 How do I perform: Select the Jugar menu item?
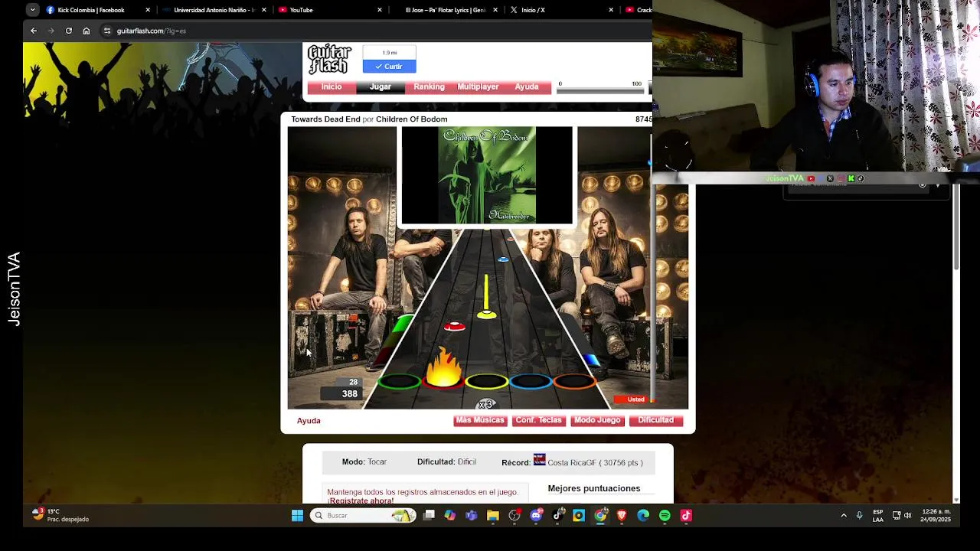point(381,87)
